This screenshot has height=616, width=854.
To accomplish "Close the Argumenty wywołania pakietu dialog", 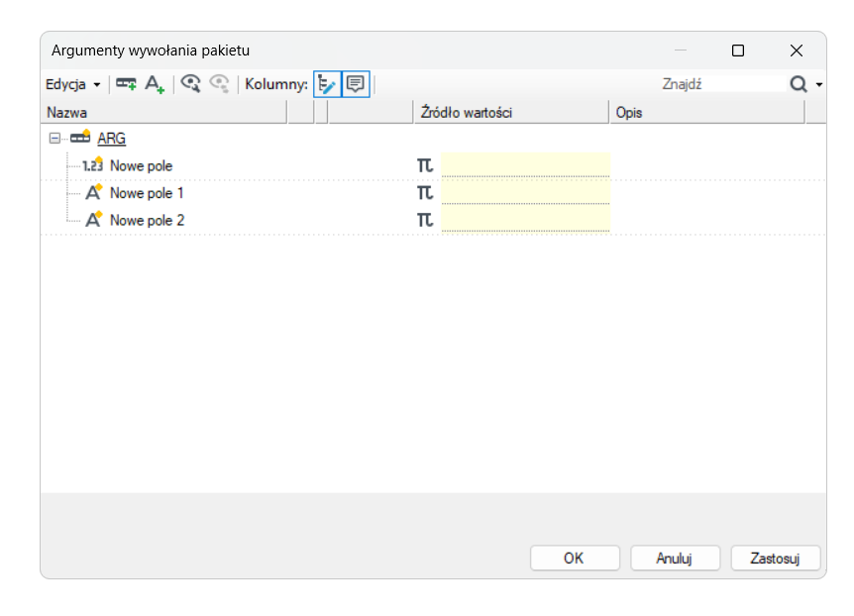I will point(797,51).
